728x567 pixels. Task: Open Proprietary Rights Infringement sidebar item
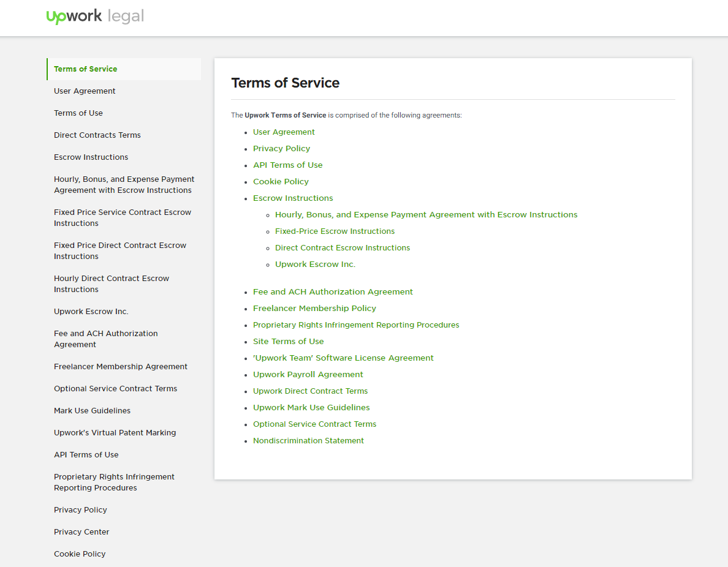114,483
